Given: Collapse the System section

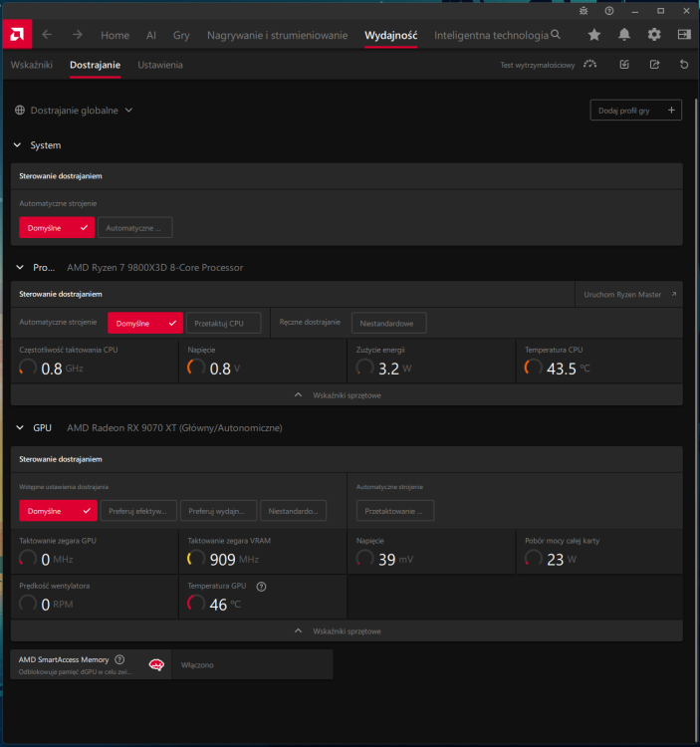Looking at the screenshot, I should point(17,144).
